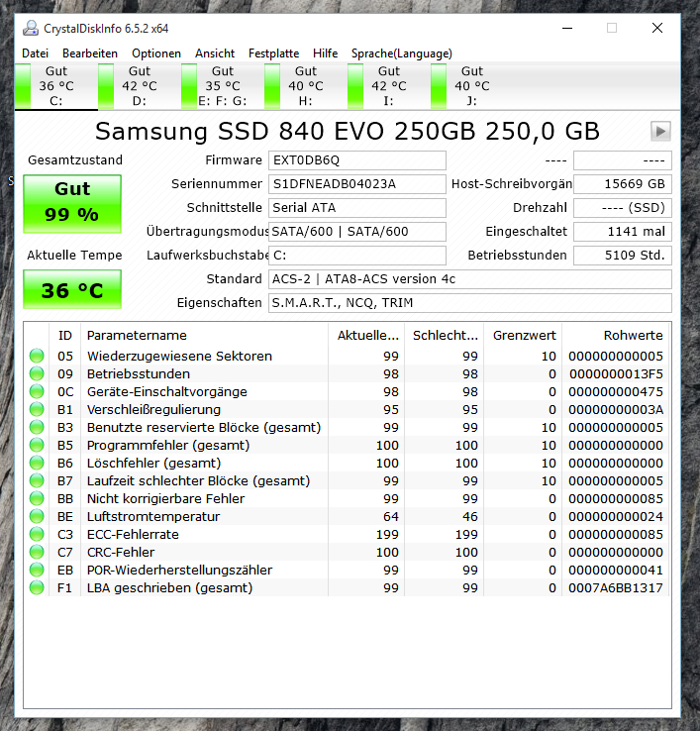Click the Schlecht... column header
Viewport: 700px width, 731px height.
[445, 336]
